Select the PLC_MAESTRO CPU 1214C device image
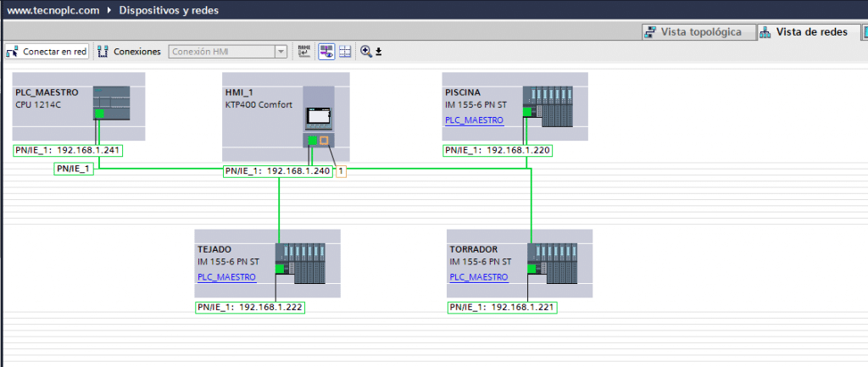This screenshot has width=868, height=367. tap(111, 103)
